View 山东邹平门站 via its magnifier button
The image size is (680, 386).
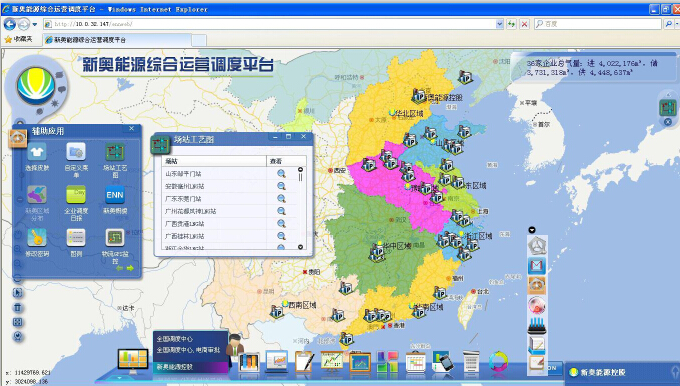point(281,173)
